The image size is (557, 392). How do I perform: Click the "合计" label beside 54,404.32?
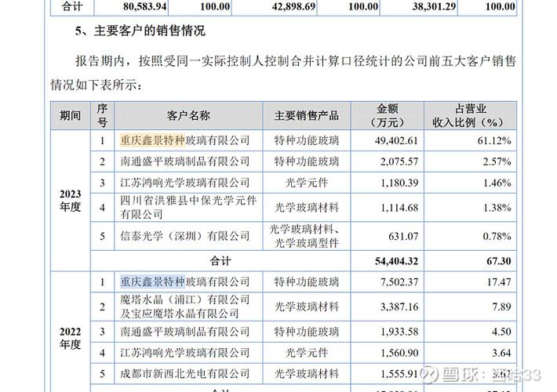point(220,261)
